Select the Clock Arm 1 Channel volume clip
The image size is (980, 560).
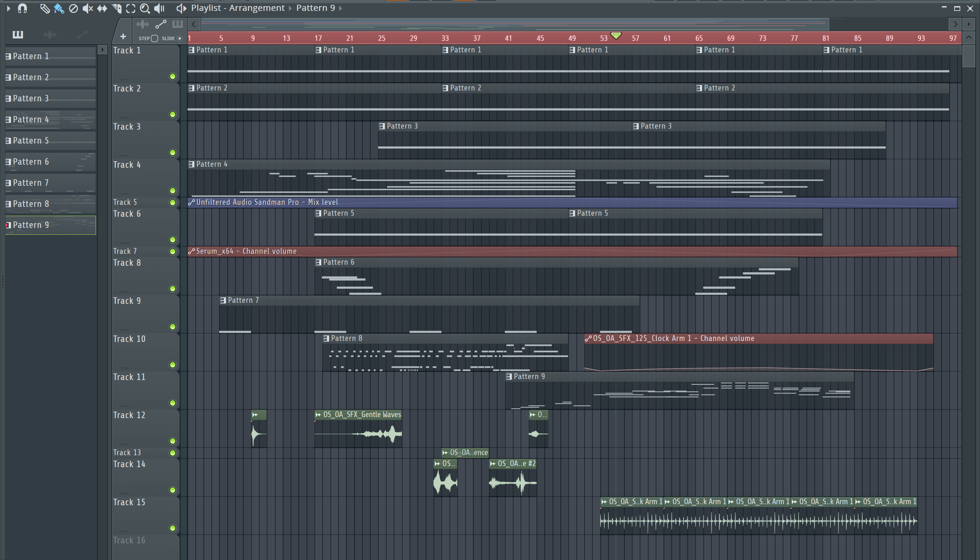[758, 352]
